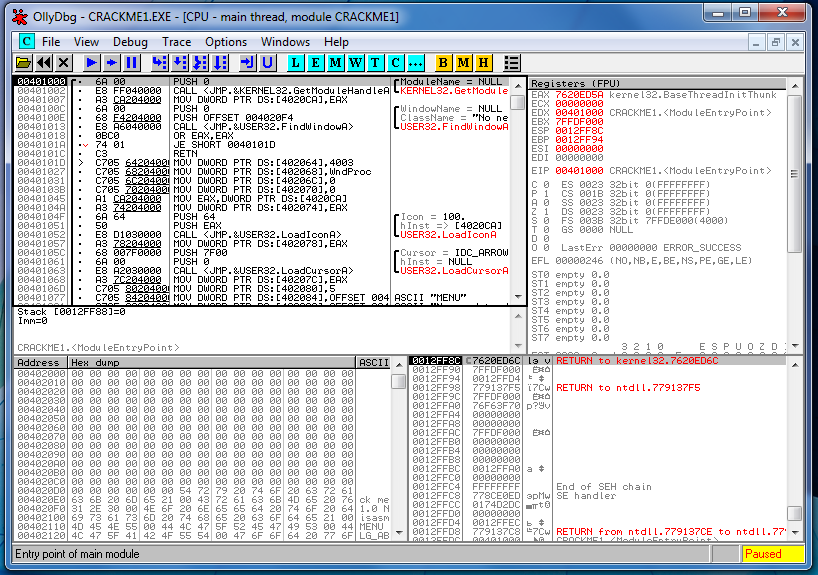Open the Memory map with the cyan M icon
This screenshot has width=818, height=575.
(335, 63)
